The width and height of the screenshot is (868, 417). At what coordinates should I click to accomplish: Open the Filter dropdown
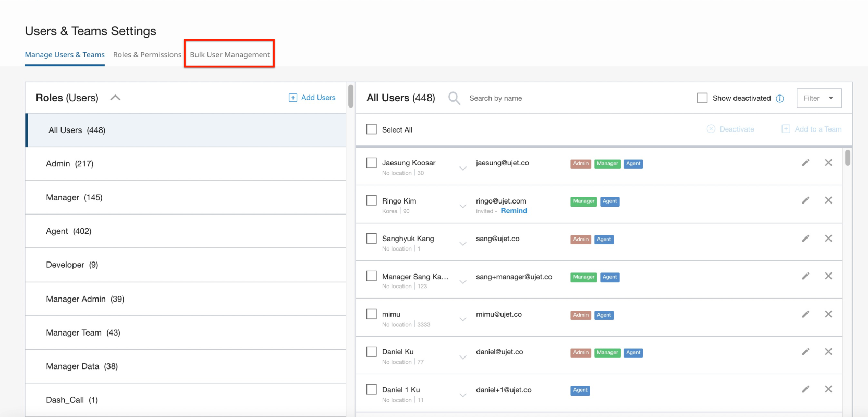click(818, 98)
